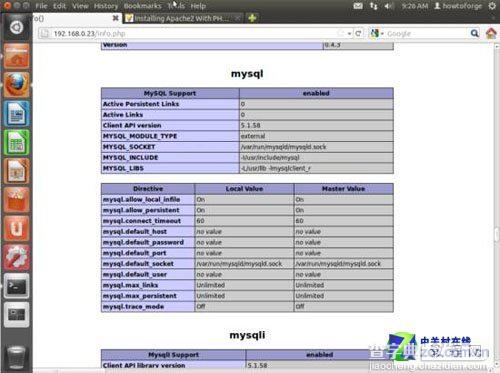The image size is (500, 373).
Task: Open the sound volume indicator
Action: (x=389, y=6)
